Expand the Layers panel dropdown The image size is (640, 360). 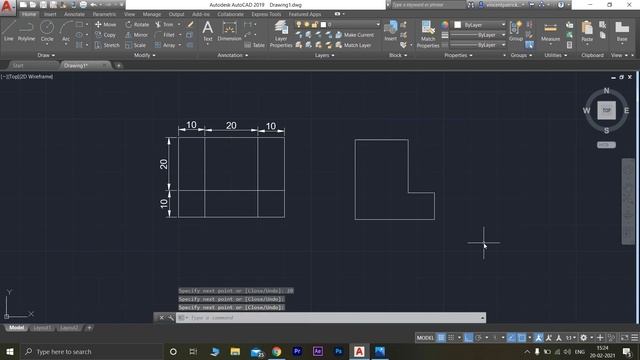[x=324, y=55]
